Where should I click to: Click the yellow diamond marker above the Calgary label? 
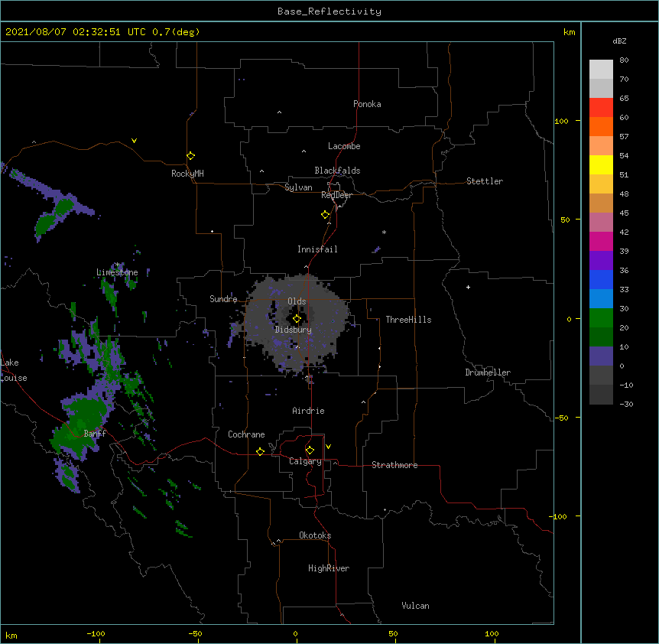coord(310,450)
